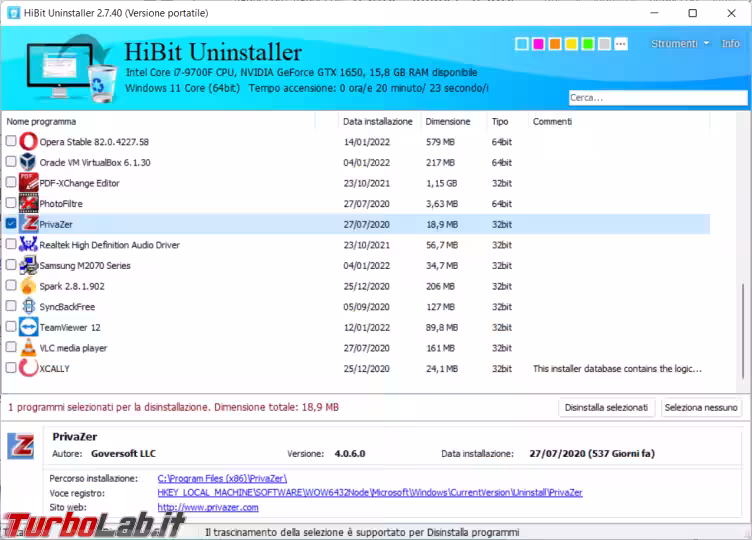
Task: Click the HiBit monitor and recycle bin logo
Action: [71, 69]
